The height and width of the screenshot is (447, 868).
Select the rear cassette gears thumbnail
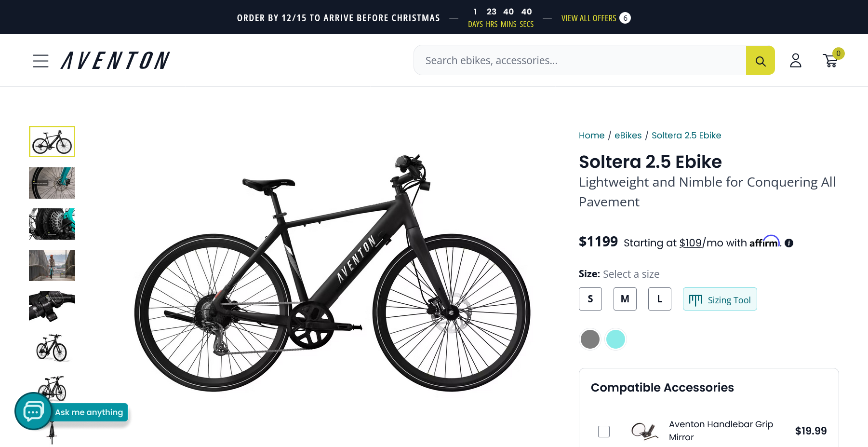pyautogui.click(x=52, y=224)
